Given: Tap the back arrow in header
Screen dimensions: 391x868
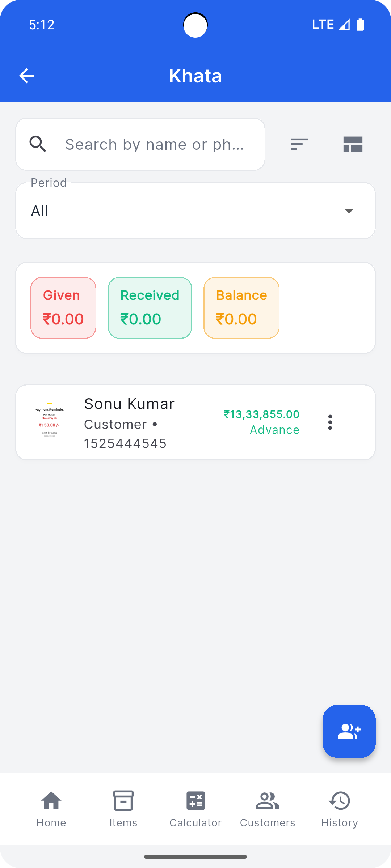Looking at the screenshot, I should pyautogui.click(x=26, y=76).
